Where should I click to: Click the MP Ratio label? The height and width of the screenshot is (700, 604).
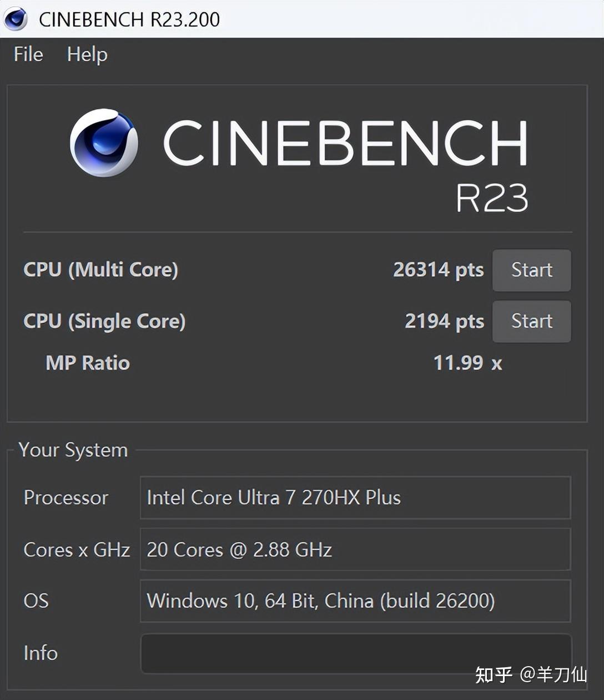(88, 363)
